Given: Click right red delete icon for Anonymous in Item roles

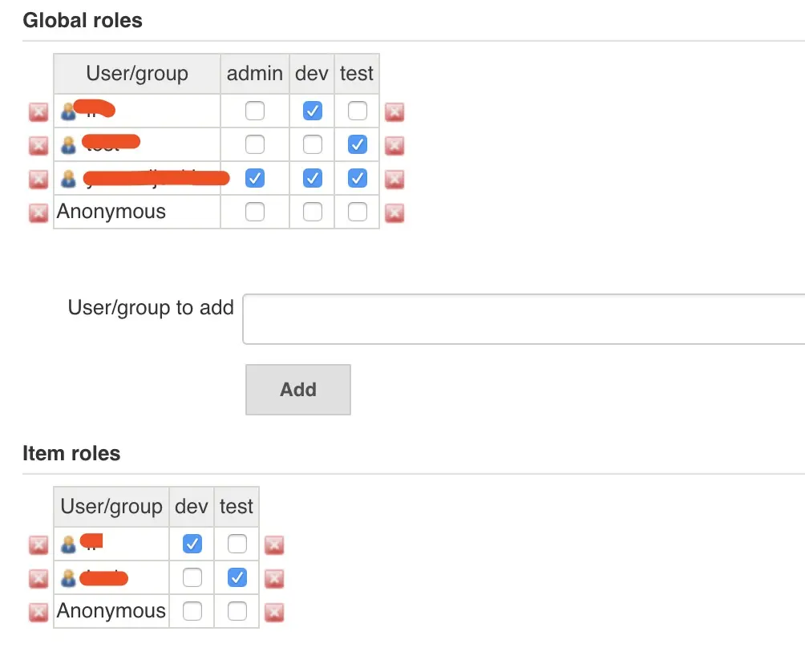Looking at the screenshot, I should click(274, 612).
